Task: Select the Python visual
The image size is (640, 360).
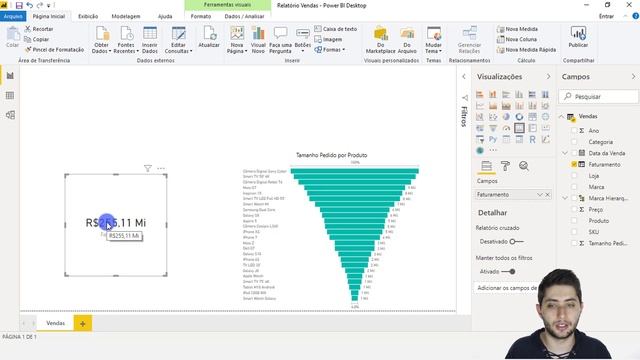Action: (x=493, y=139)
